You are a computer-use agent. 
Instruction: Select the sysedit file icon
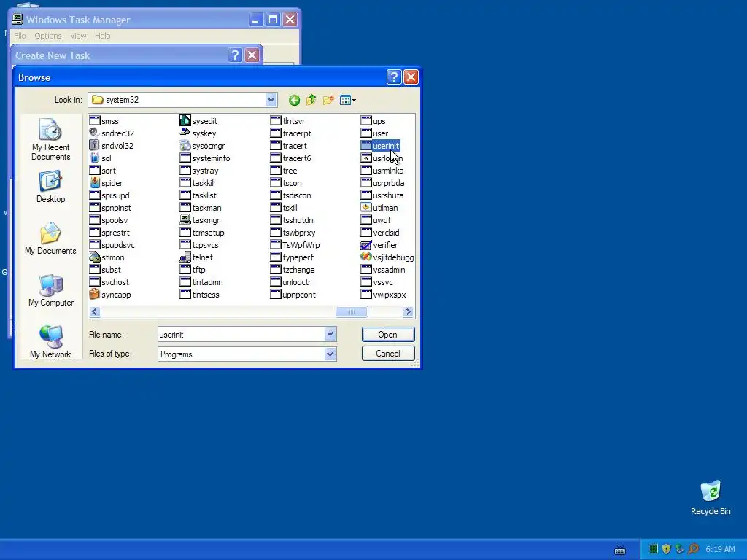(x=185, y=121)
